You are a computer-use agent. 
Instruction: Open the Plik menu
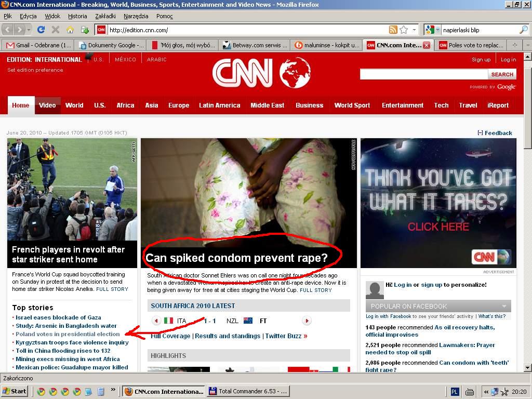[8, 16]
